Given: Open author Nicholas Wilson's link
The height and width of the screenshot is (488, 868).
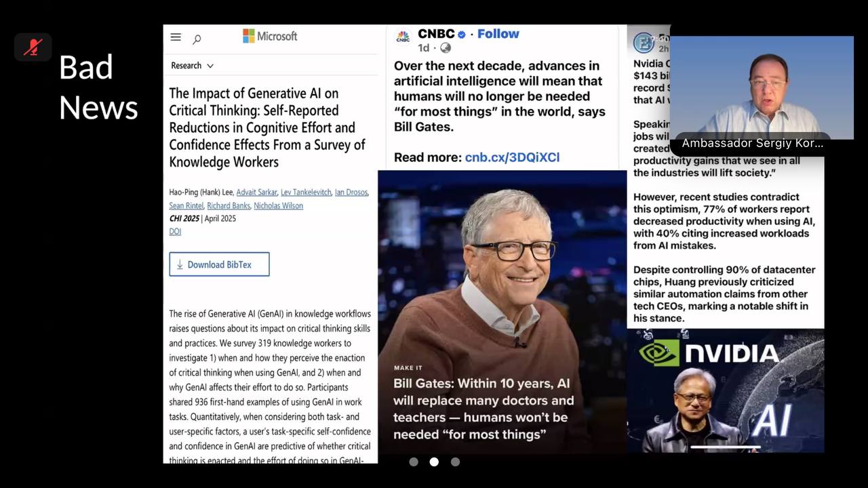Looking at the screenshot, I should 278,205.
